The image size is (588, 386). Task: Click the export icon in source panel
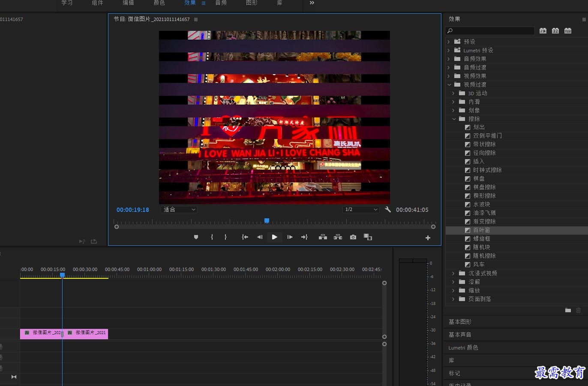pyautogui.click(x=94, y=241)
